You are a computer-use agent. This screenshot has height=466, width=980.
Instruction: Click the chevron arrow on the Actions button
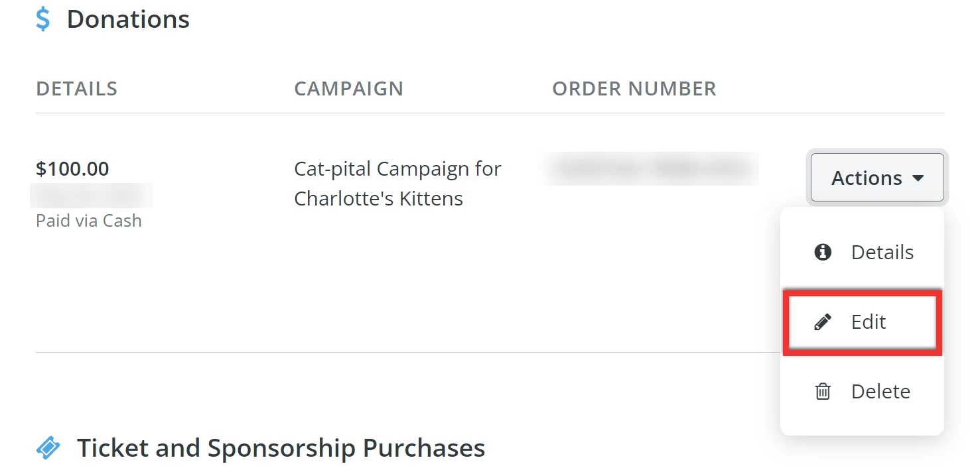click(919, 178)
